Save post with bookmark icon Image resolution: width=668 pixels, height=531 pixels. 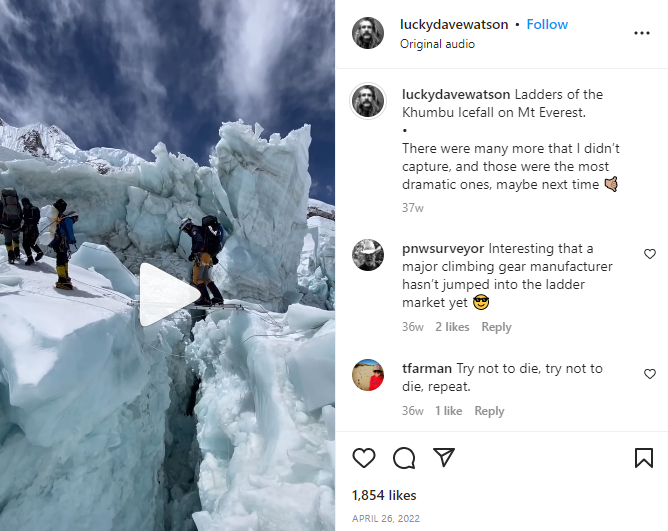coord(644,458)
